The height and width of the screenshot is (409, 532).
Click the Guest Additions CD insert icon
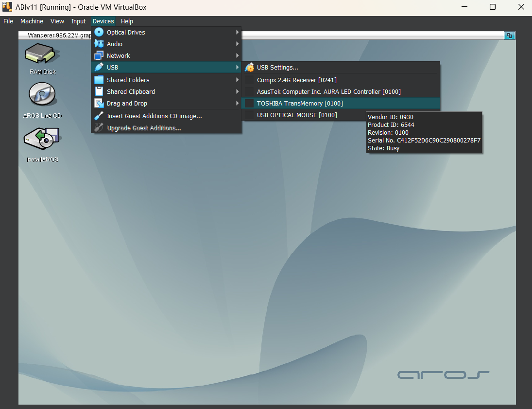pyautogui.click(x=99, y=116)
